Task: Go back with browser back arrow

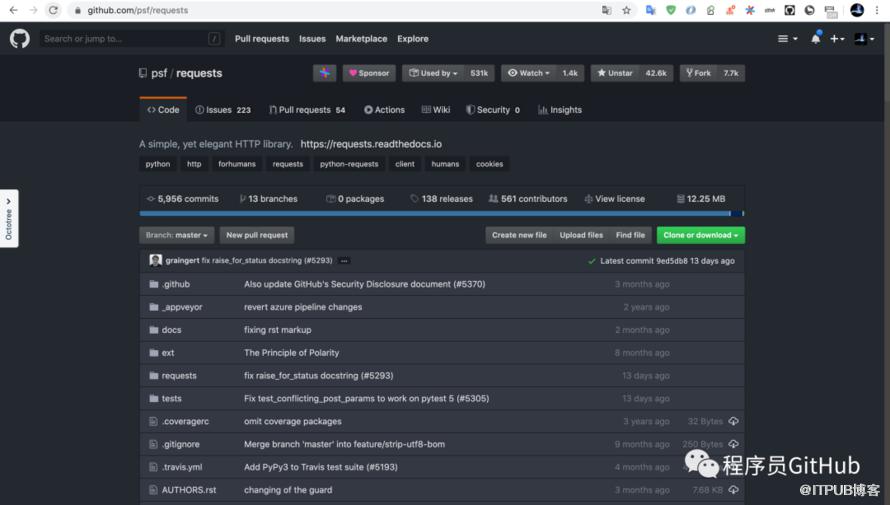Action: (x=14, y=10)
